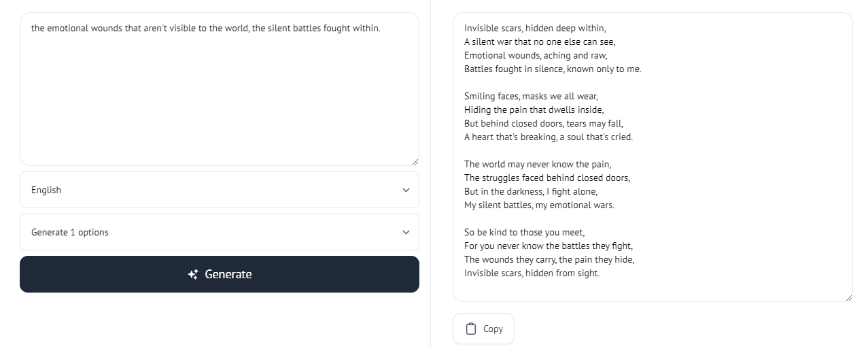This screenshot has width=868, height=347.
Task: Click the clipboard icon beside Copy
Action: (471, 329)
